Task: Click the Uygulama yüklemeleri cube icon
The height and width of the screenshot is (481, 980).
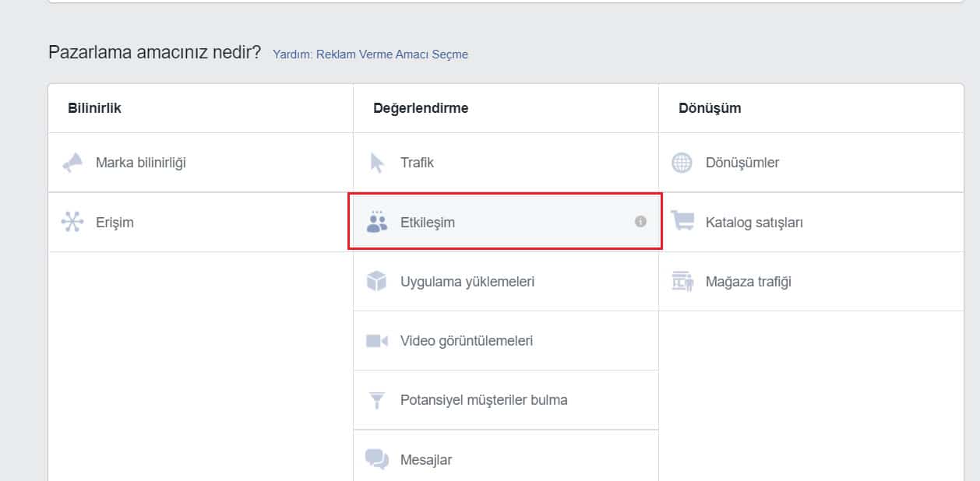Action: pyautogui.click(x=375, y=281)
